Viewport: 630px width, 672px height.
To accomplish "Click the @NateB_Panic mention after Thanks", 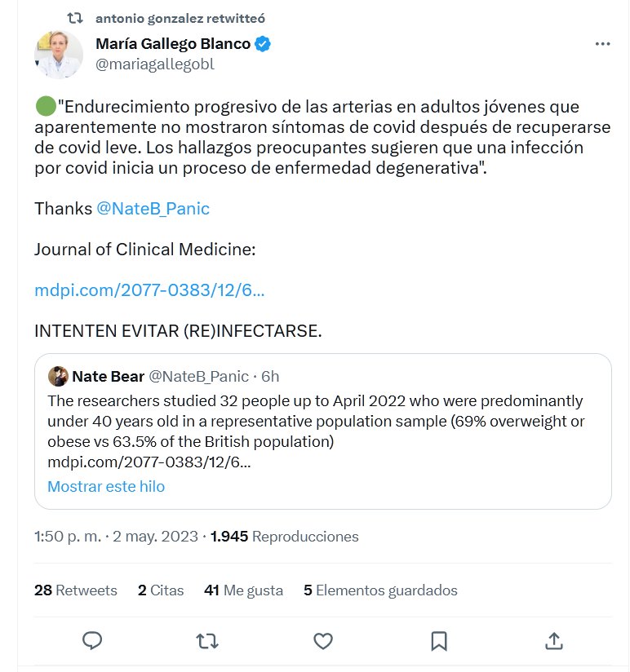I will [153, 209].
